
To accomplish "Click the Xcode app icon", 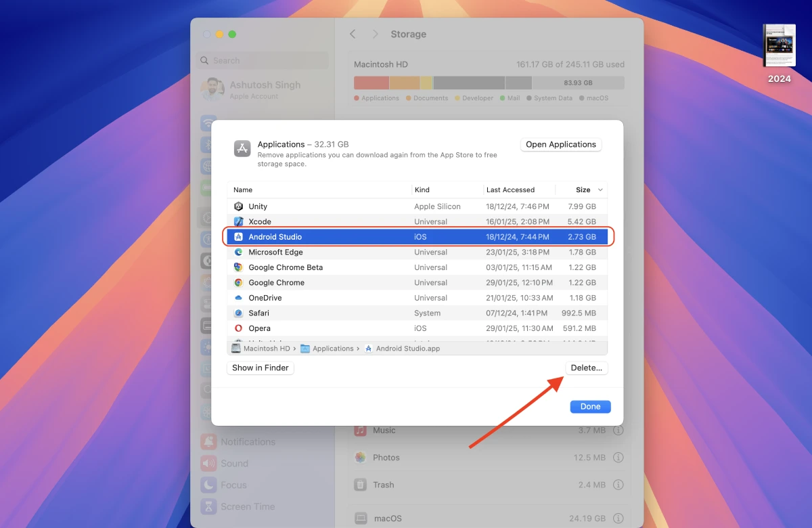I will point(238,221).
